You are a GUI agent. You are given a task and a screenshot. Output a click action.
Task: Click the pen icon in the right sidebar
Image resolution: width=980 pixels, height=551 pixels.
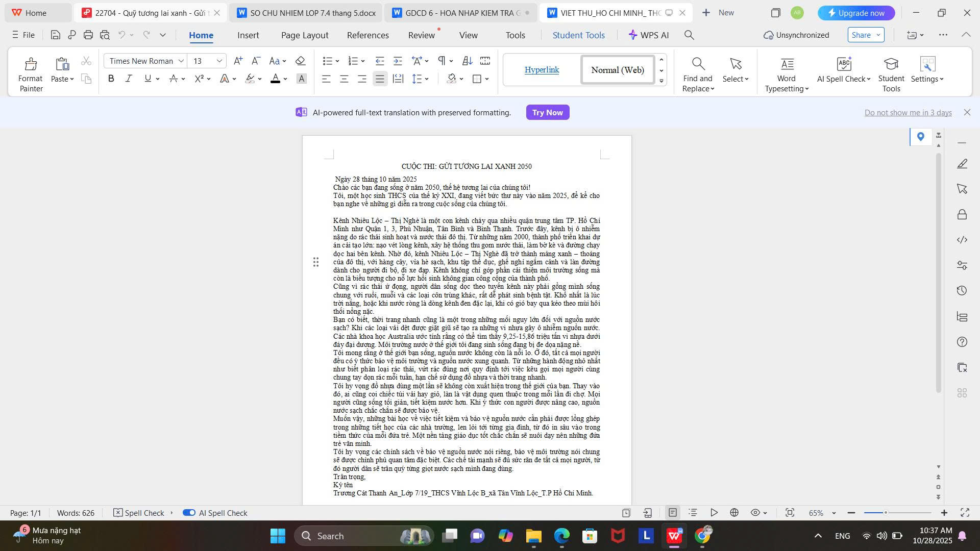(x=962, y=164)
